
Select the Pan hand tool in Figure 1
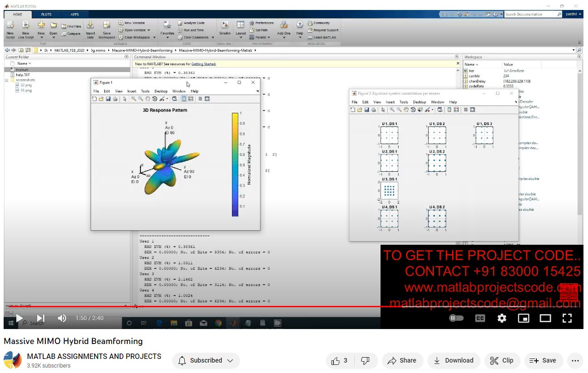148,99
